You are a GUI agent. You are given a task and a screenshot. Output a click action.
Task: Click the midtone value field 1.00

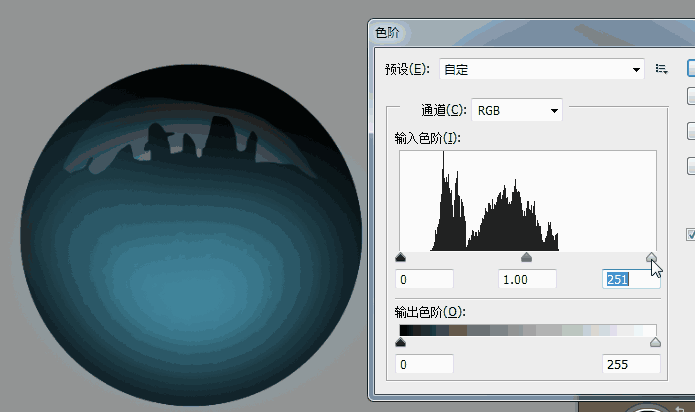click(527, 280)
